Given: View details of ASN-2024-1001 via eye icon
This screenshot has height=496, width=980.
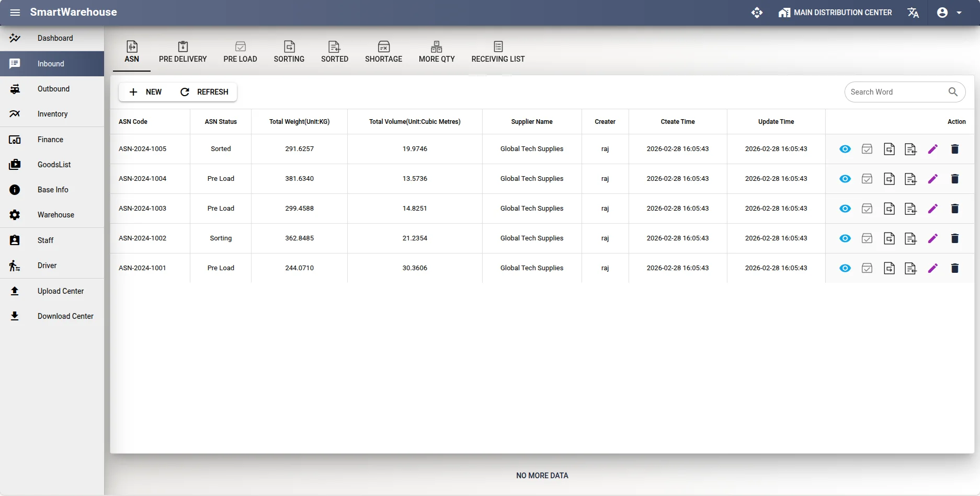Looking at the screenshot, I should pyautogui.click(x=845, y=269).
